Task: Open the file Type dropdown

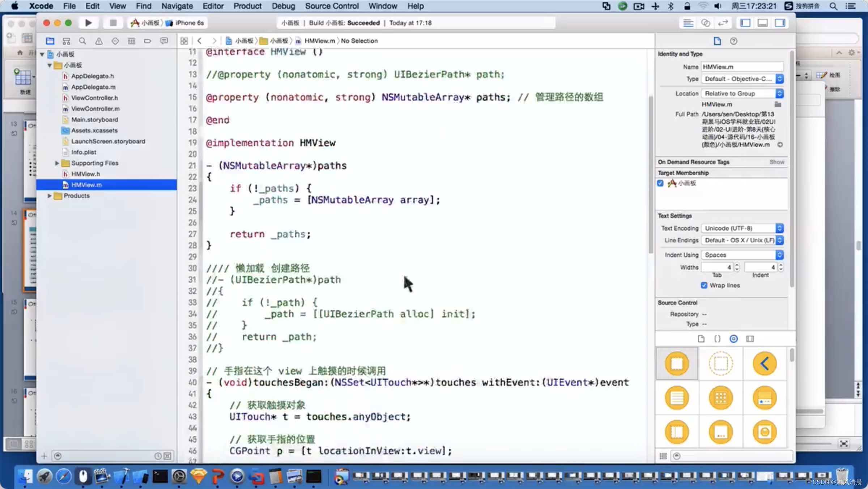Action: tap(743, 78)
